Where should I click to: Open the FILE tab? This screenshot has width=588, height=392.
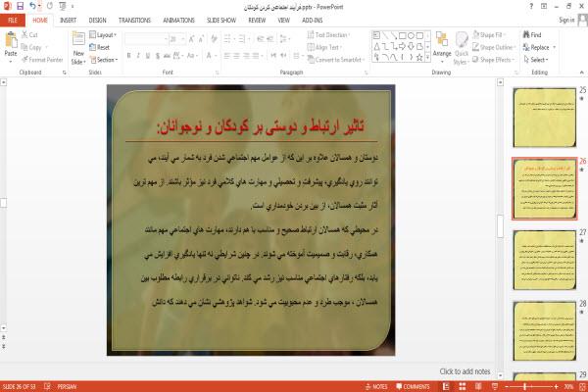(x=13, y=21)
